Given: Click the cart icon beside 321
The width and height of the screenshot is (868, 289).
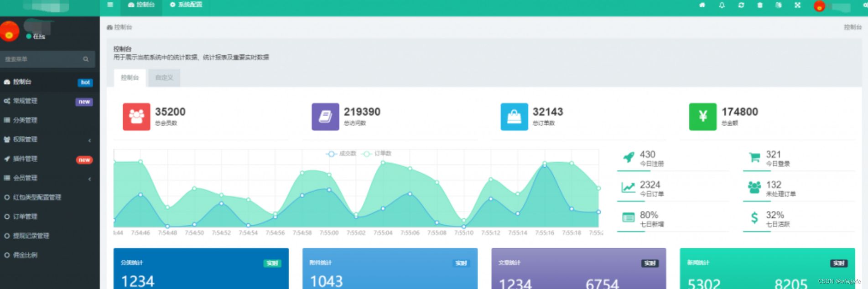Looking at the screenshot, I should [x=754, y=158].
